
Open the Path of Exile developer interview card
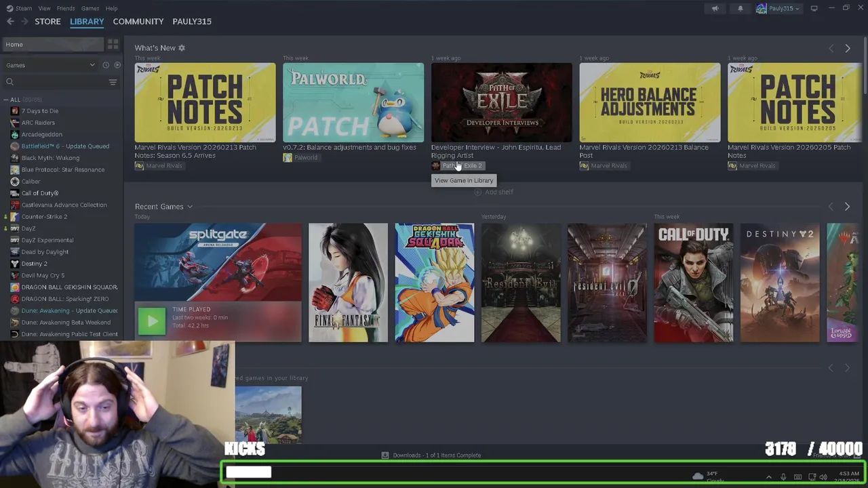coord(502,103)
